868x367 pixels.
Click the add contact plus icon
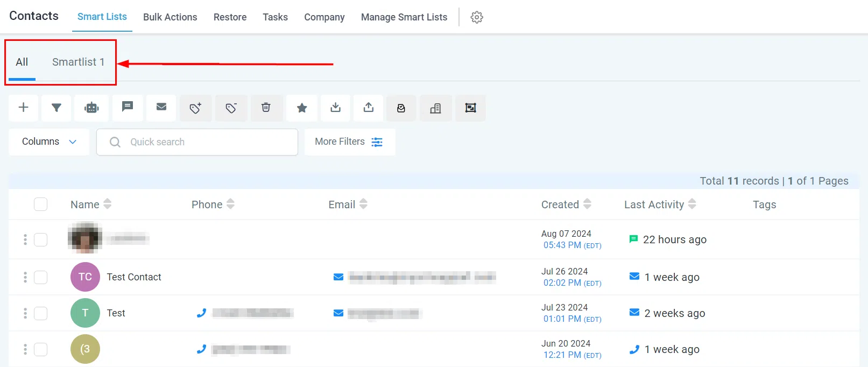[24, 108]
